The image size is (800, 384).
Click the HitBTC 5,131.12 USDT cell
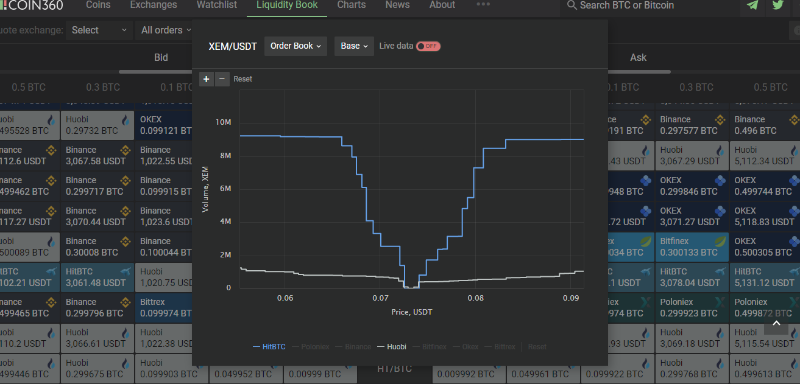tap(765, 277)
